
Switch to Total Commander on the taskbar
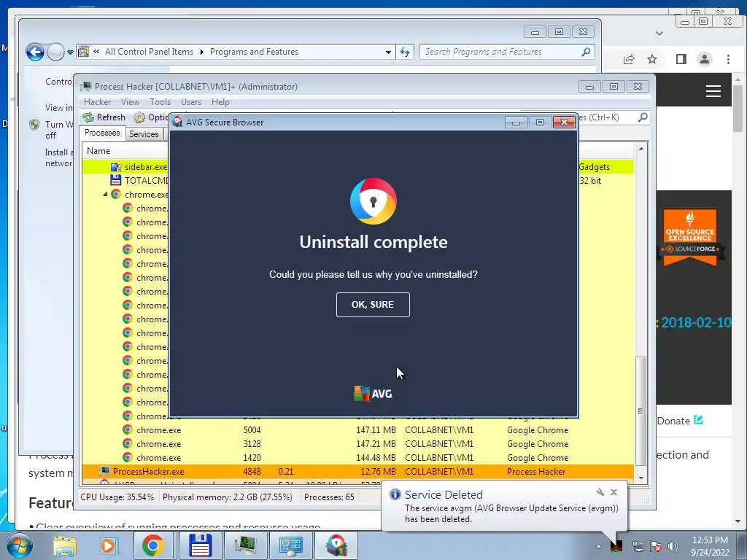coord(200,545)
